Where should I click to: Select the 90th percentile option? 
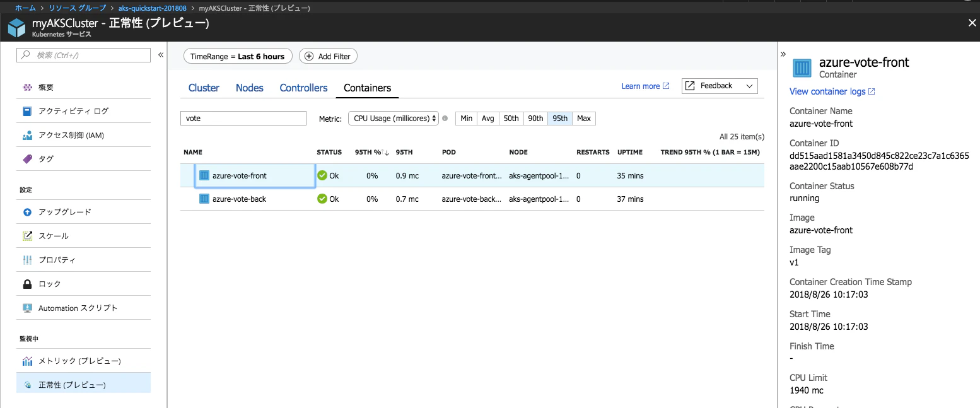(x=535, y=119)
